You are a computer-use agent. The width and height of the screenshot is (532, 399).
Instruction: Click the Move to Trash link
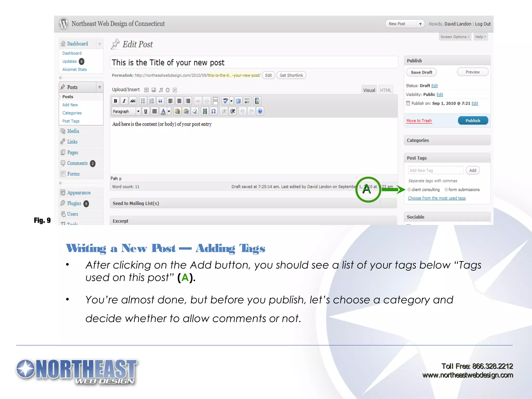tap(419, 121)
